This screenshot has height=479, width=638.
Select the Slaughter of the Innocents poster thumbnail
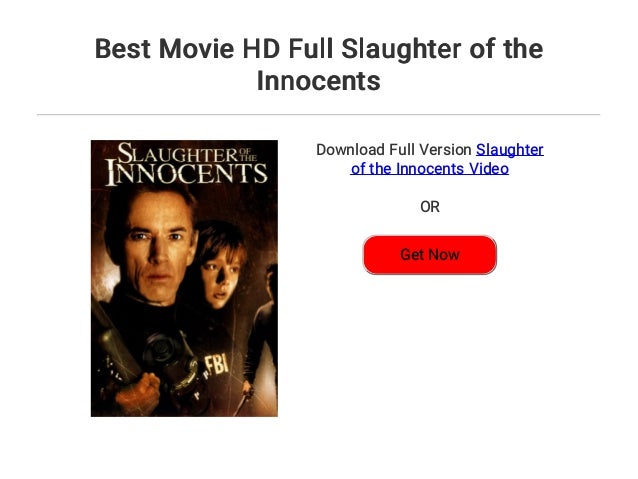[184, 278]
